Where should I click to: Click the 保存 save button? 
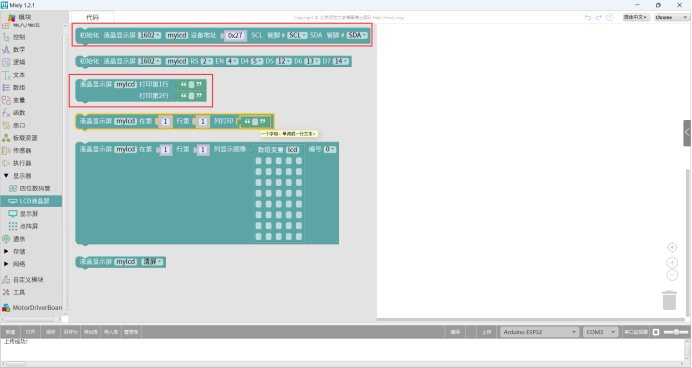(51, 332)
